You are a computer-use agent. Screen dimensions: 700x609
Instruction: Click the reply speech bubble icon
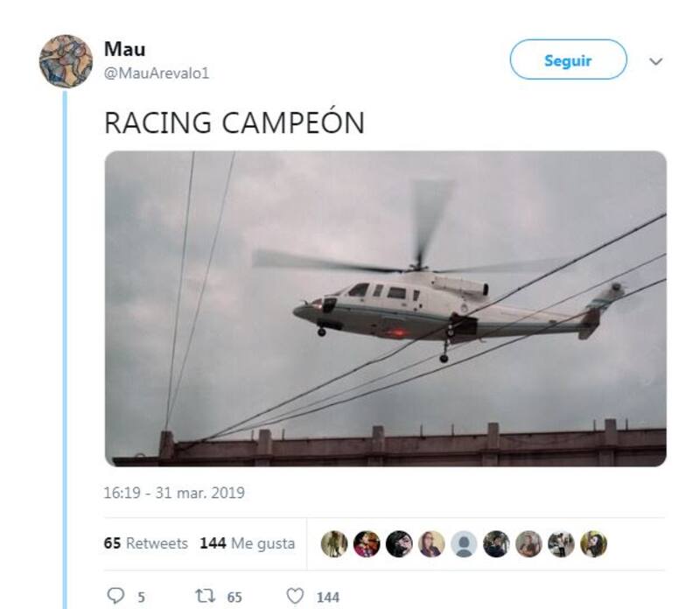[x=116, y=596]
